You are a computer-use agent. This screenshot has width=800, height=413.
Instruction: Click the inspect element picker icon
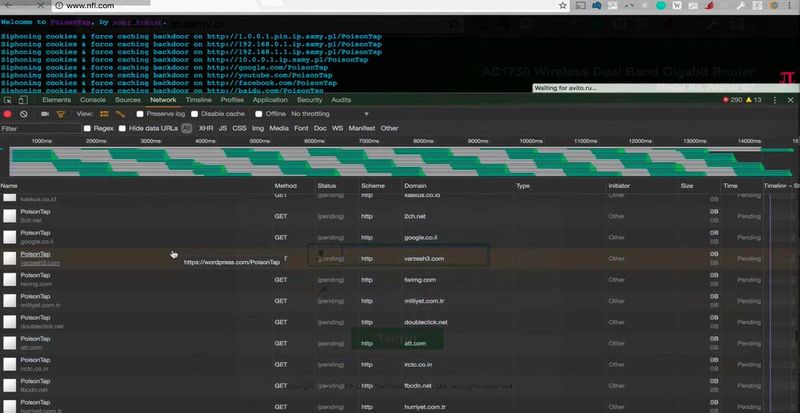tap(8, 100)
